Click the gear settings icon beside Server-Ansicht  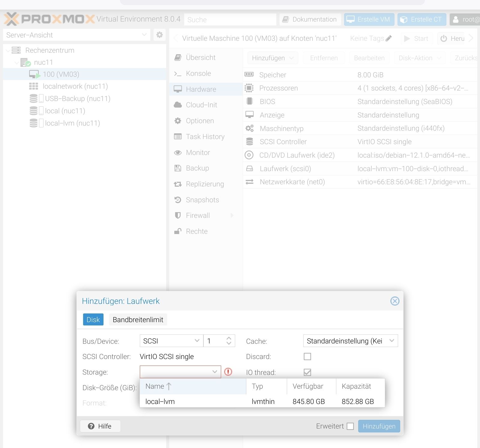tap(160, 35)
